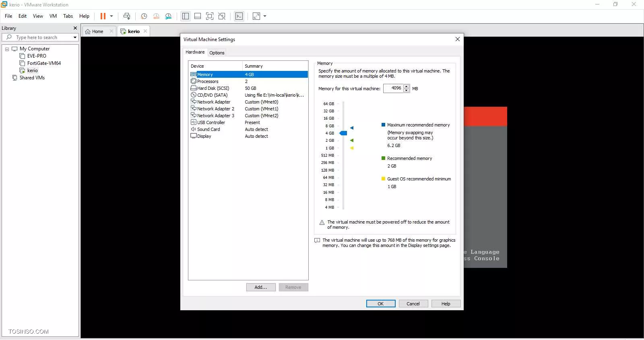The width and height of the screenshot is (644, 340).
Task: Toggle the library sidebar view icon
Action: tap(186, 16)
